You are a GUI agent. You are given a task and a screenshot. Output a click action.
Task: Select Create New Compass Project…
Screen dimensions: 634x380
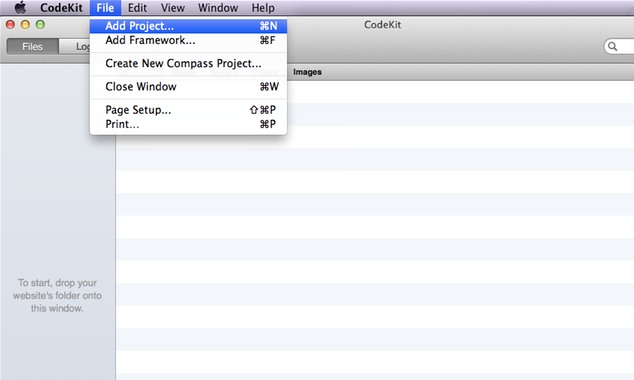coord(188,63)
